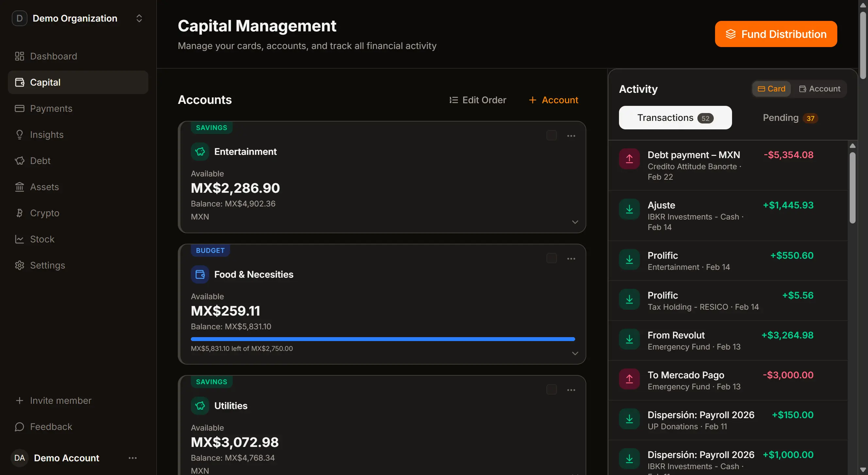Click the Fund Distribution button
The height and width of the screenshot is (475, 868).
[776, 34]
